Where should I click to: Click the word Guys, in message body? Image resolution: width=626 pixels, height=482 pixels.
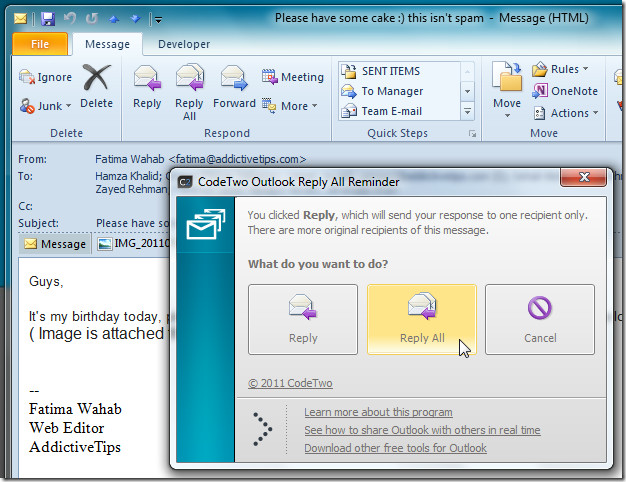click(46, 282)
